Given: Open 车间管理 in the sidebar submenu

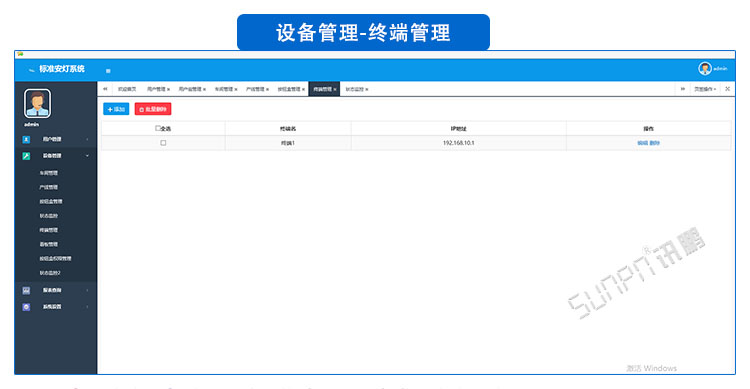Looking at the screenshot, I should (x=48, y=173).
